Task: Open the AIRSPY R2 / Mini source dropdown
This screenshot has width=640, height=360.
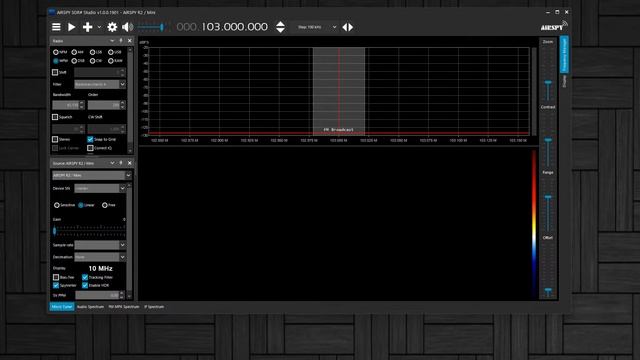Action: point(92,175)
